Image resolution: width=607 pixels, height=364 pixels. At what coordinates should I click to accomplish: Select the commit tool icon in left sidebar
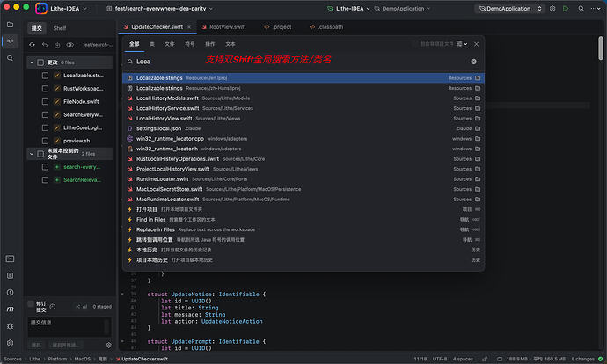(10, 41)
